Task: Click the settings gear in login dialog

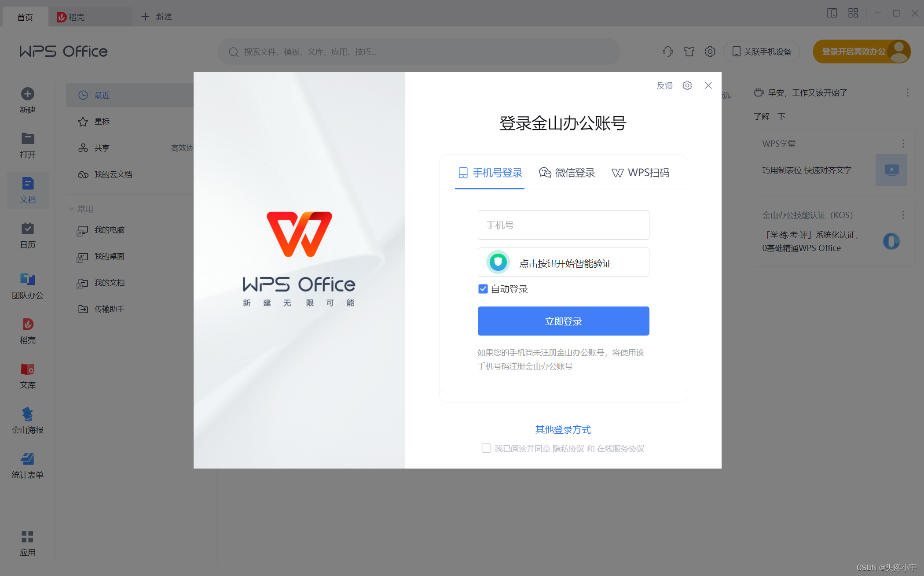Action: (687, 85)
